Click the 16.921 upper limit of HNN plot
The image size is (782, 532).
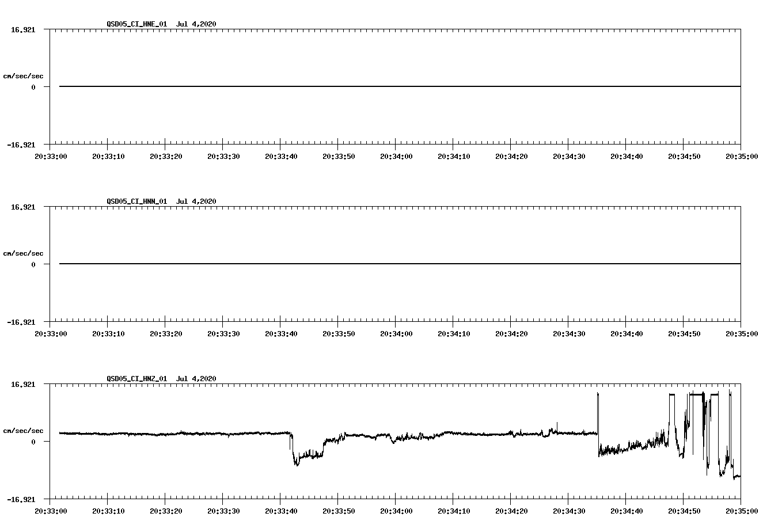coord(23,207)
